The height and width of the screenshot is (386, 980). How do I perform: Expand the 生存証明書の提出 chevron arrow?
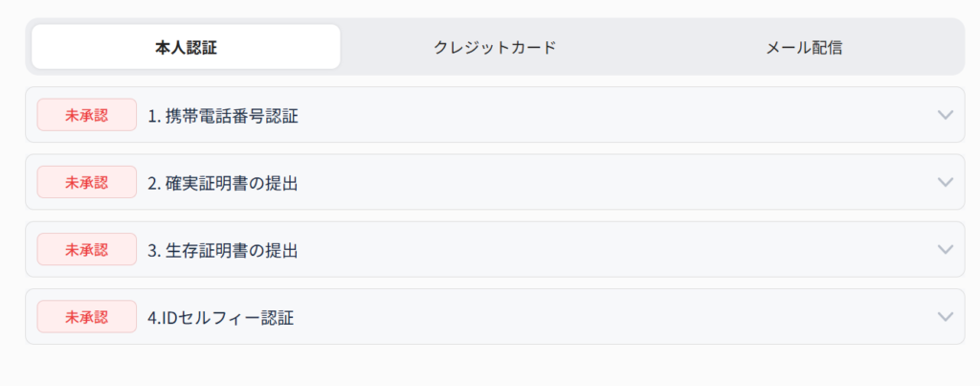coord(946,249)
